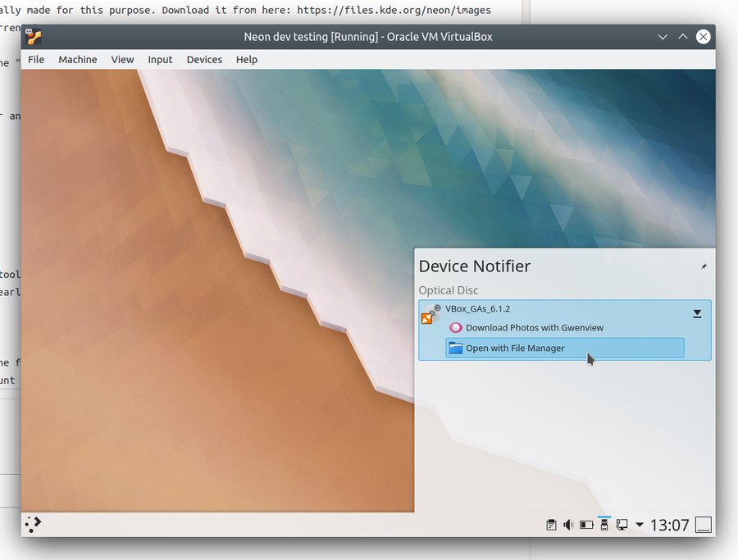Open the Input menu in VirtualBox

[160, 60]
